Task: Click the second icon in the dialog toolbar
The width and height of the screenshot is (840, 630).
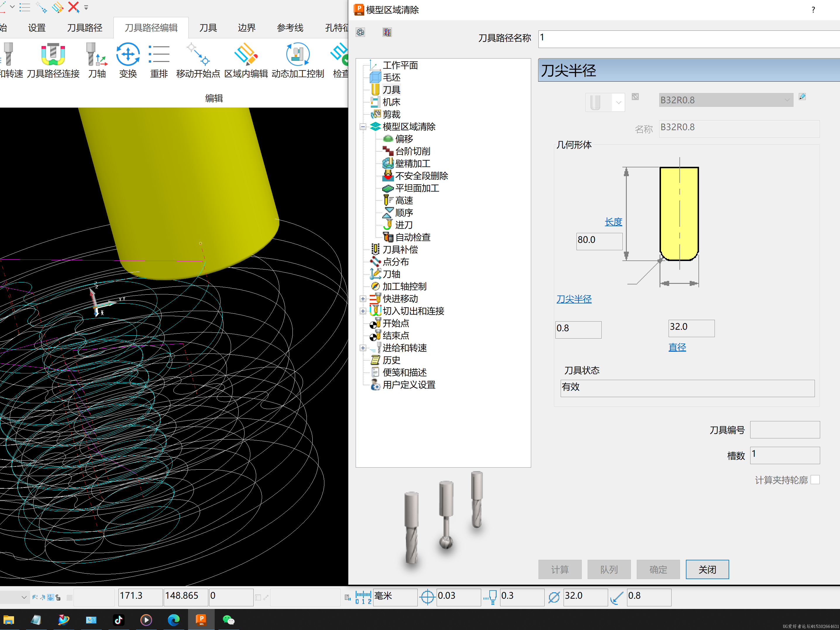Action: point(387,32)
